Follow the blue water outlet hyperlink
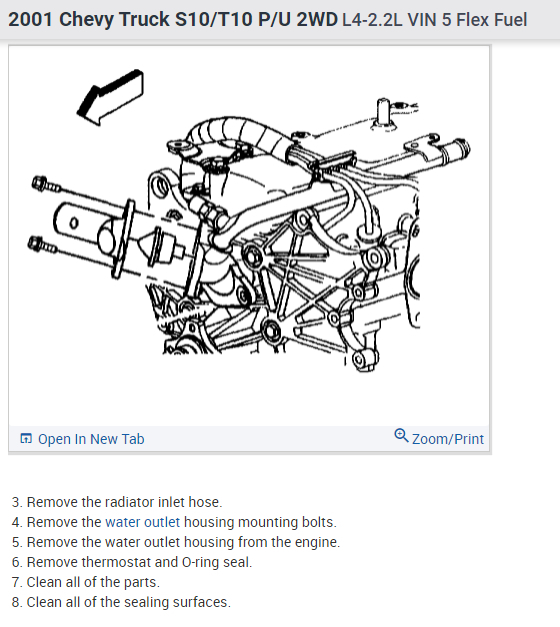The width and height of the screenshot is (560, 627). click(142, 522)
